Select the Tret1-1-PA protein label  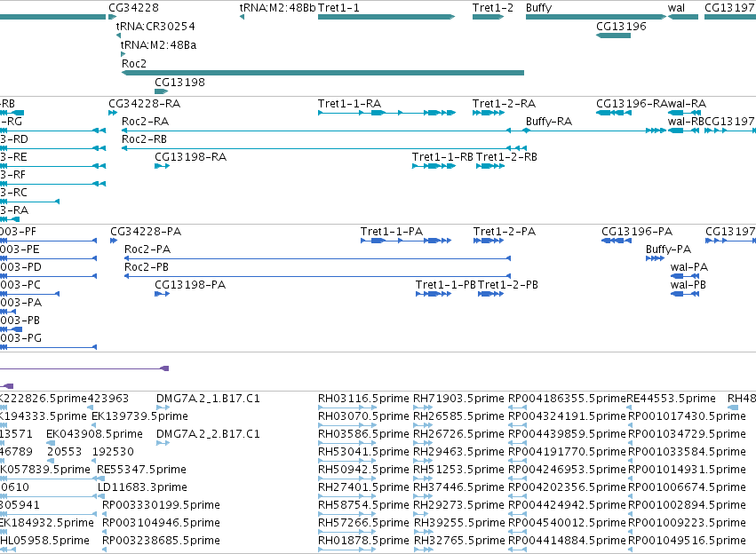[392, 232]
